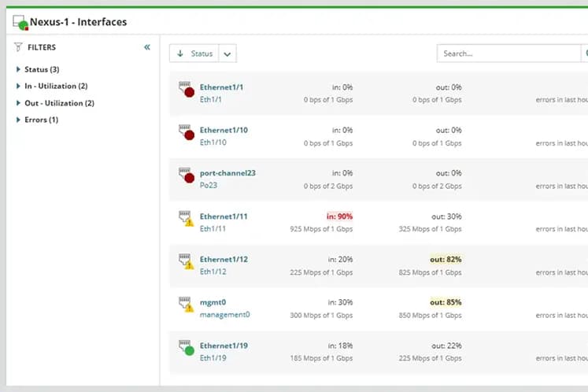Click the 'Nexus-1 - Interfaces' title
This screenshot has width=588, height=392.
(x=79, y=22)
